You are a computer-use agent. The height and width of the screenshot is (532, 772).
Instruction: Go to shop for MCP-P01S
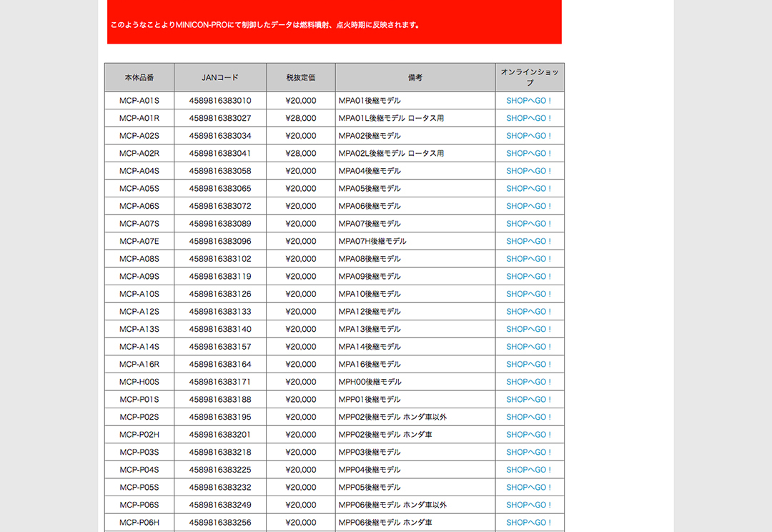pyautogui.click(x=529, y=400)
